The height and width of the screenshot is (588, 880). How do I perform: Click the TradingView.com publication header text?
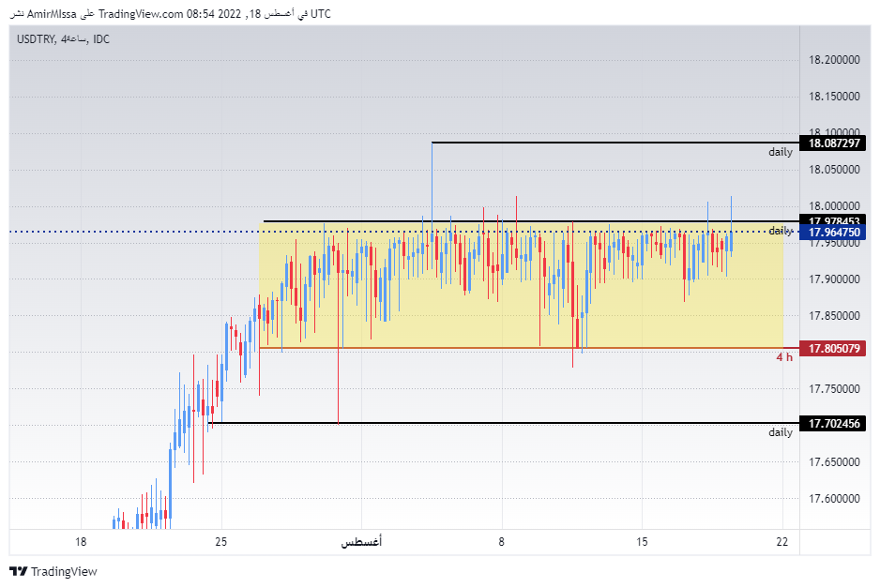click(141, 14)
